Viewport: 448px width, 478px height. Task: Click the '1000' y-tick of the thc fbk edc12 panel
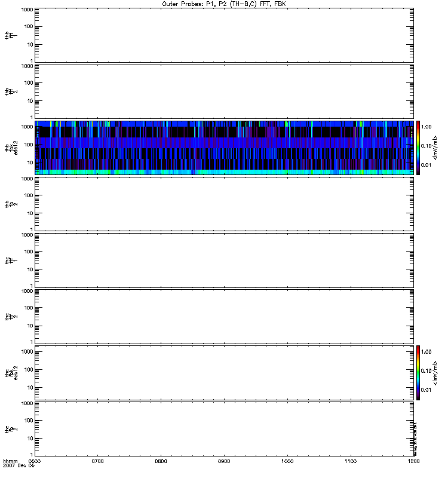coord(27,351)
